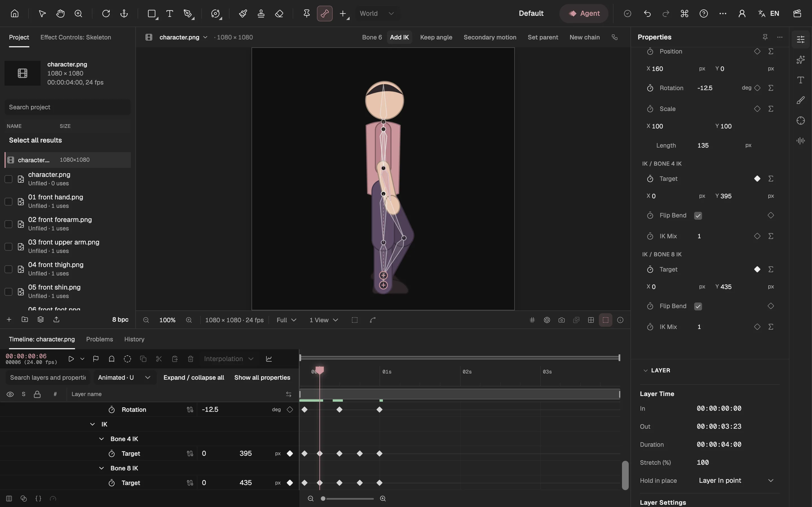Select the Text tool in toolbar
This screenshot has width=812, height=507.
(170, 14)
